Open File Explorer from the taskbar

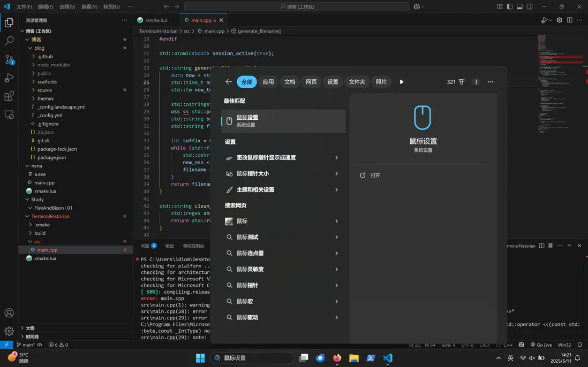point(353,358)
